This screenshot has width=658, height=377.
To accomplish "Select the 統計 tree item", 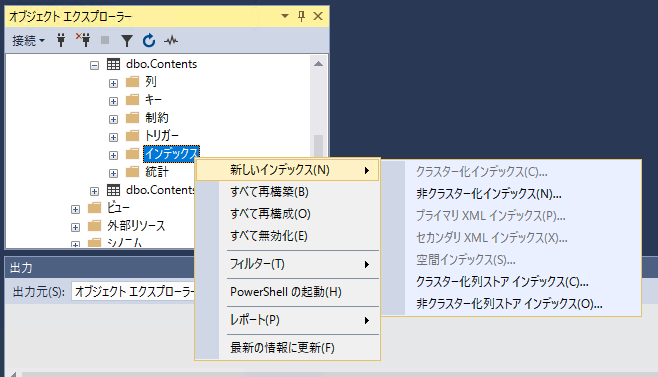I will 157,172.
